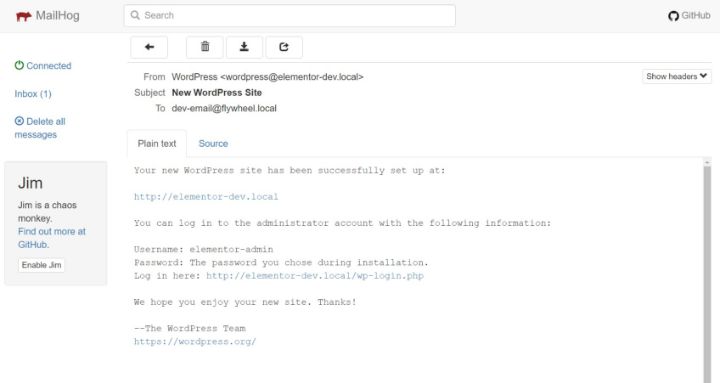The image size is (720, 383).
Task: Open Inbox (1) in sidebar
Action: click(x=33, y=94)
